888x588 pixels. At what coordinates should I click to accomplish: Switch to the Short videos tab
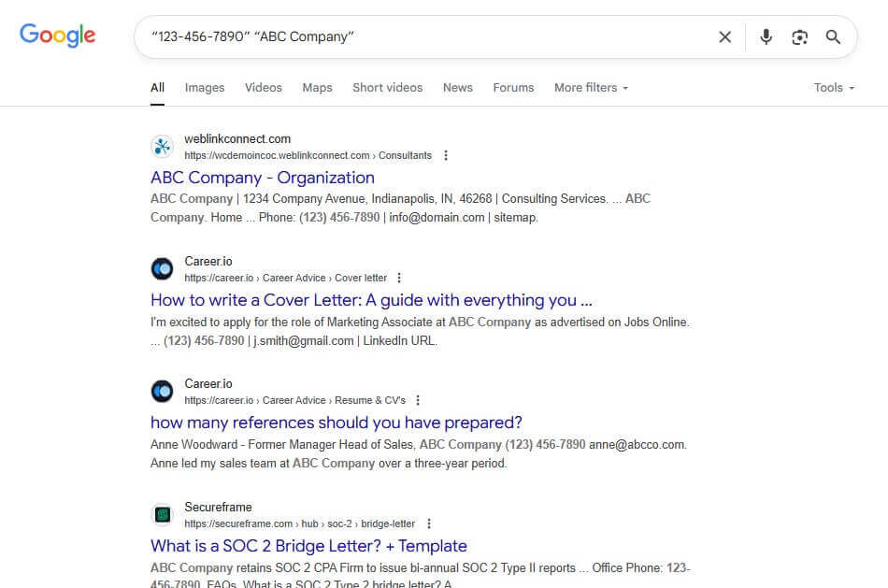click(x=387, y=88)
